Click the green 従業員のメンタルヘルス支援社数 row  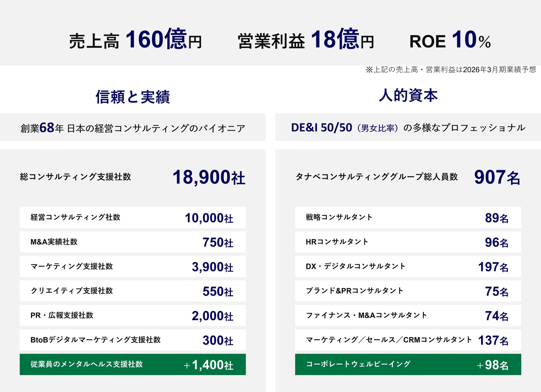click(133, 364)
